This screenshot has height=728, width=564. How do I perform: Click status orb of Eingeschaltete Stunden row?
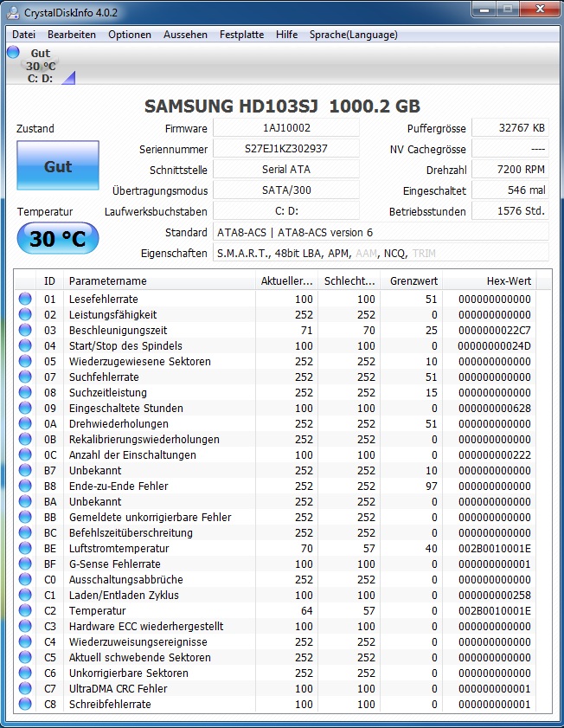tap(25, 408)
